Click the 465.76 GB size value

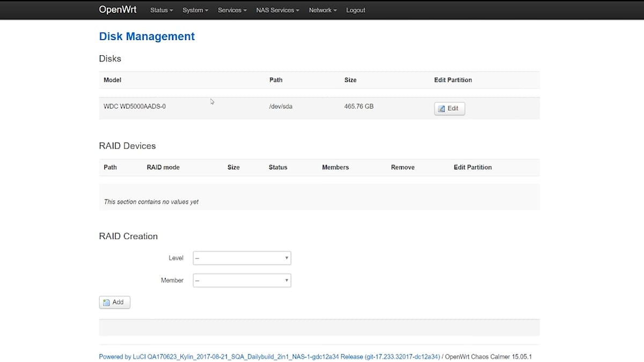(x=358, y=107)
